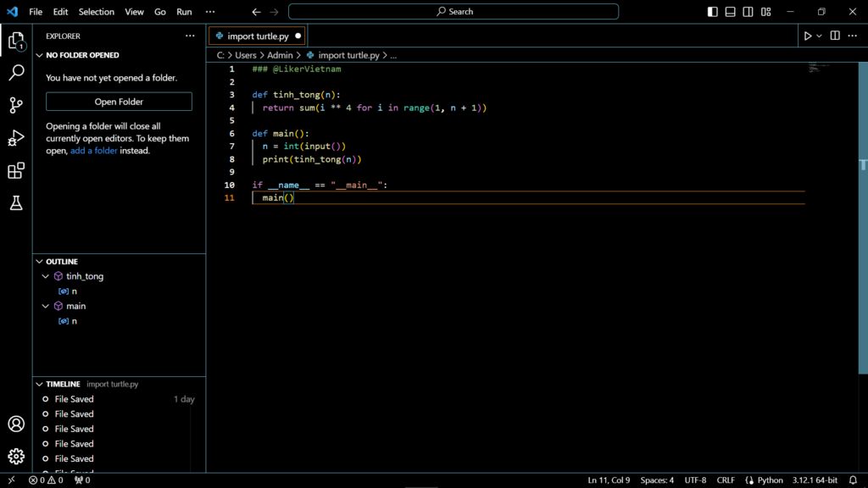
Task: Open the Selection menu
Action: pos(96,12)
